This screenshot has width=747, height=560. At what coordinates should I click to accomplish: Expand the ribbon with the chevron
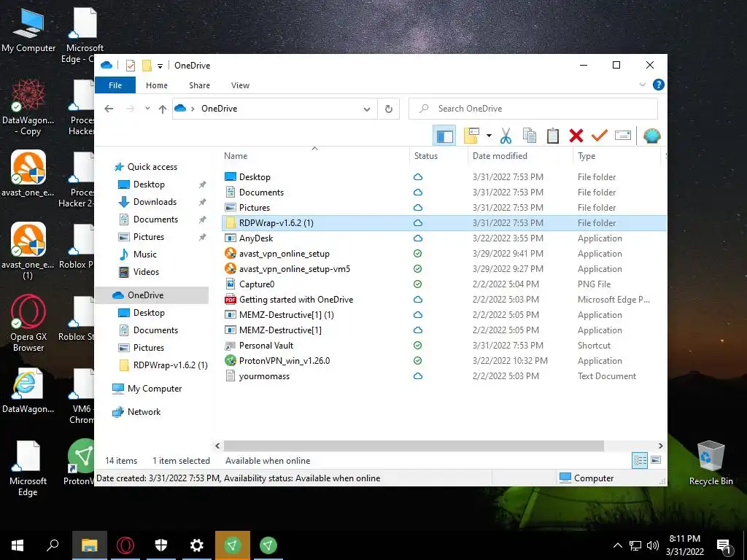[x=642, y=85]
